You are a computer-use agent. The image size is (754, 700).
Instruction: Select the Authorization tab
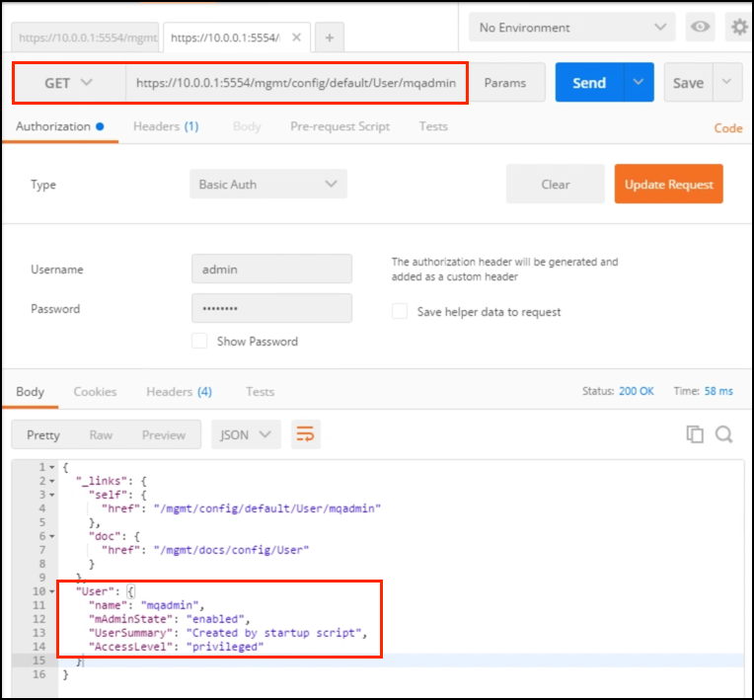click(x=59, y=126)
